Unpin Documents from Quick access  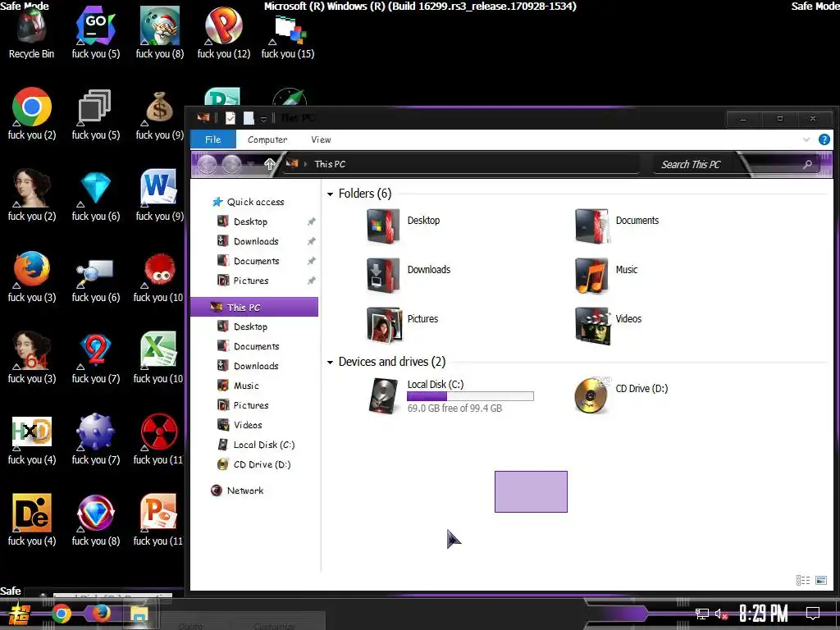click(311, 261)
